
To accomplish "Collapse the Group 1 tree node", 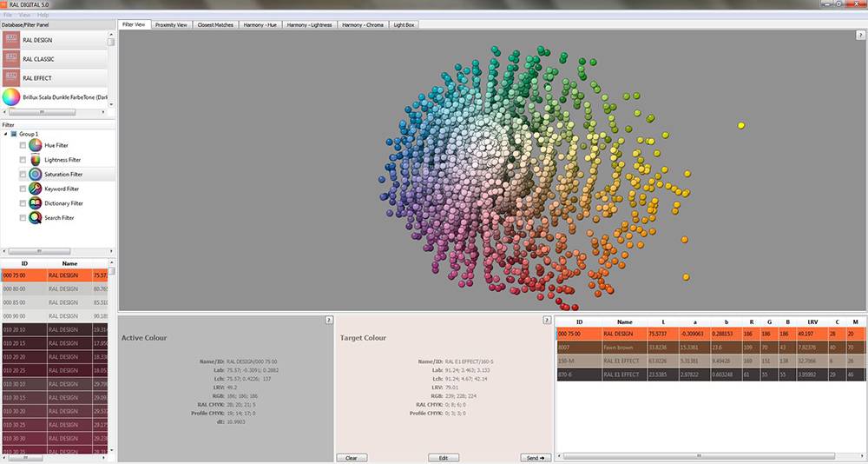I will click(6, 135).
